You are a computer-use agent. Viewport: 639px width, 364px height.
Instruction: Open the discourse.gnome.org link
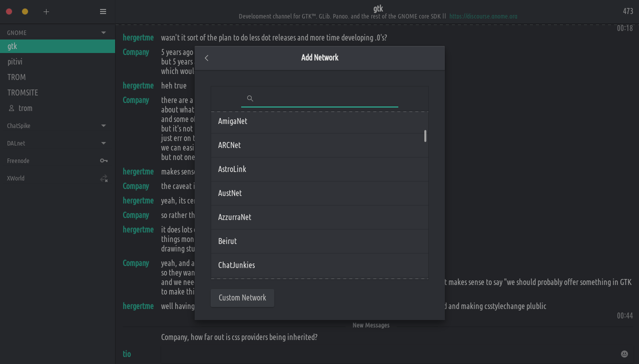(483, 16)
